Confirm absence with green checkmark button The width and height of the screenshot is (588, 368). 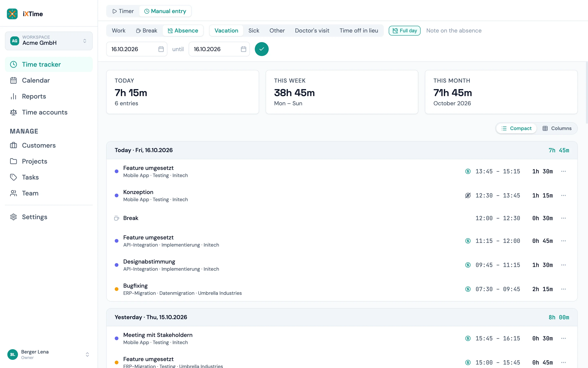point(262,49)
